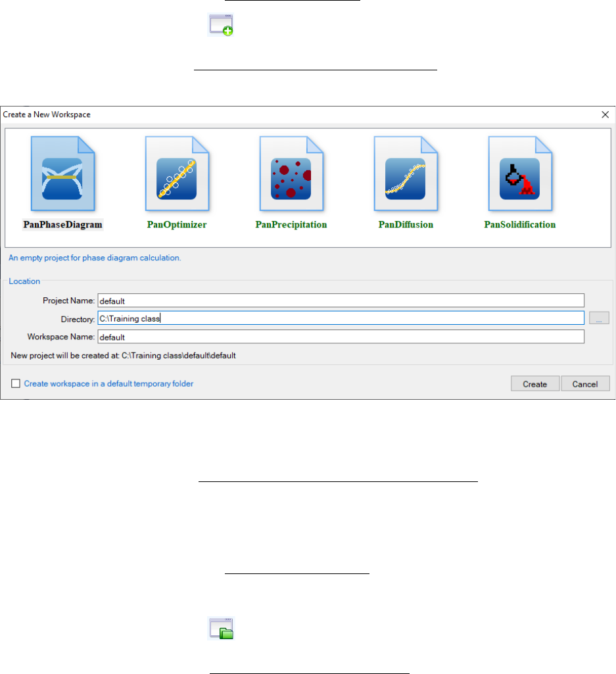Screen dimensions: 616x674
Task: Click into the Project Name field
Action: click(341, 301)
